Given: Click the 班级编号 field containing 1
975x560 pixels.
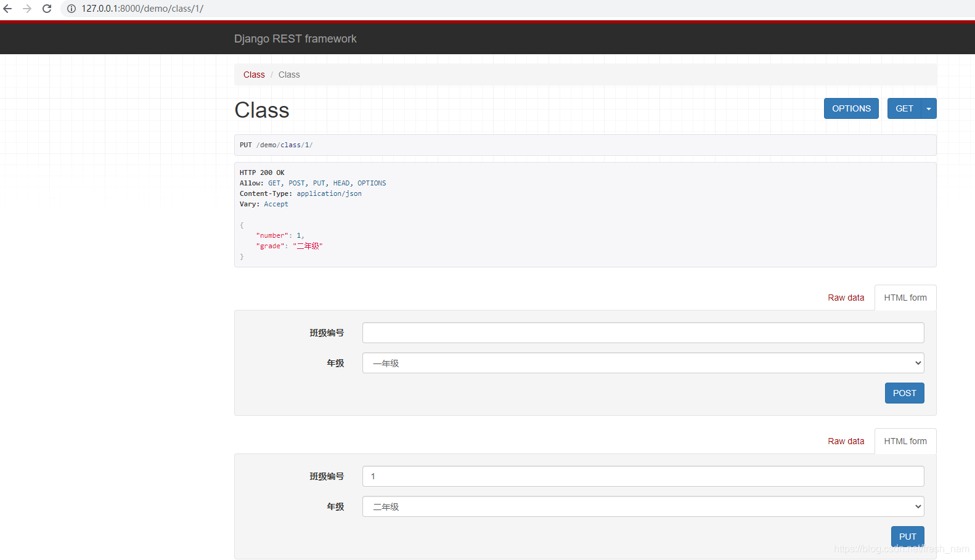Looking at the screenshot, I should click(x=643, y=476).
